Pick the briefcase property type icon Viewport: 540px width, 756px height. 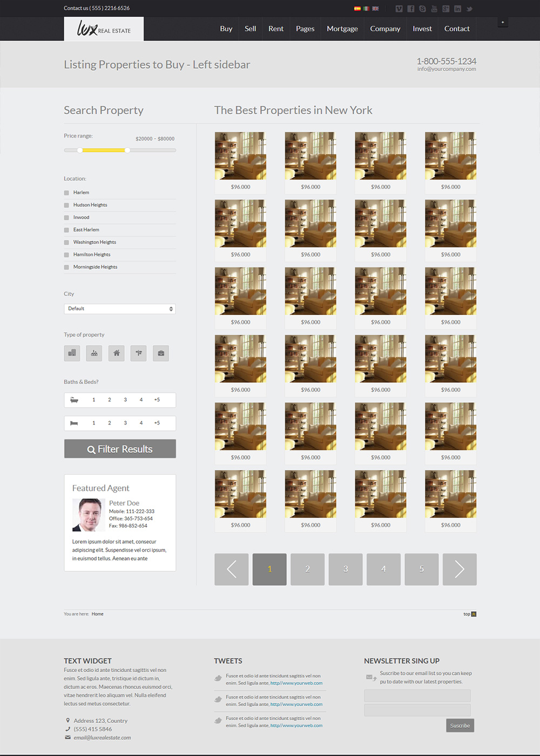(x=160, y=353)
